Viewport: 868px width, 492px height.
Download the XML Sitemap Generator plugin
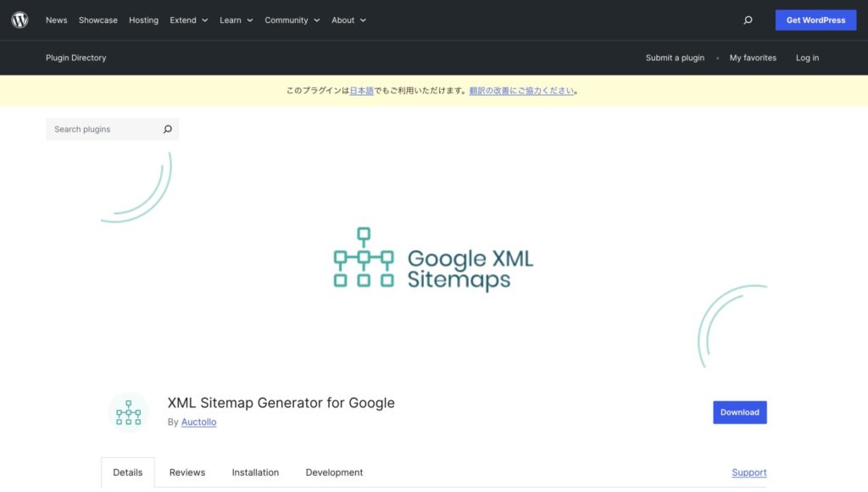[739, 412]
